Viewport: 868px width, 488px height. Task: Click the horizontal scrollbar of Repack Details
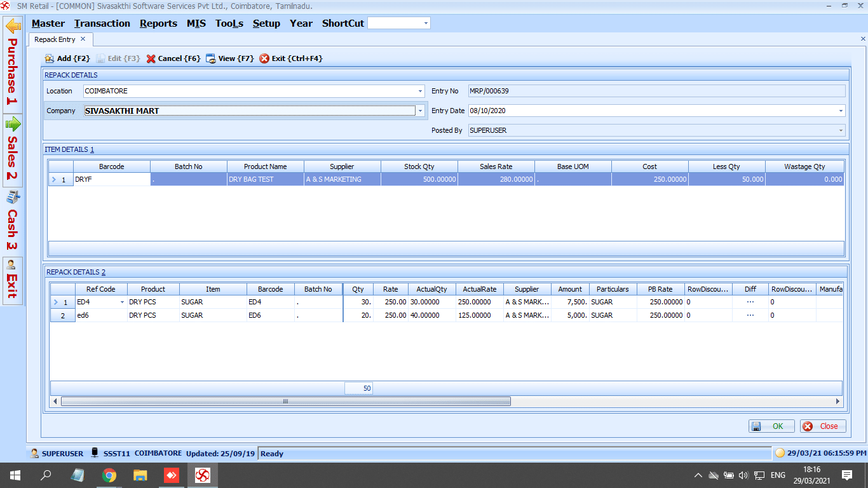click(x=285, y=401)
